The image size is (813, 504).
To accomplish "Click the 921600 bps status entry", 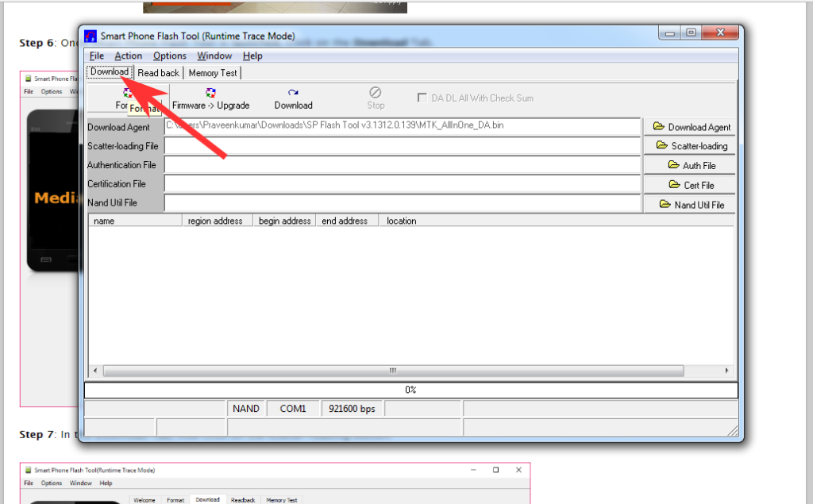I will (x=352, y=409).
